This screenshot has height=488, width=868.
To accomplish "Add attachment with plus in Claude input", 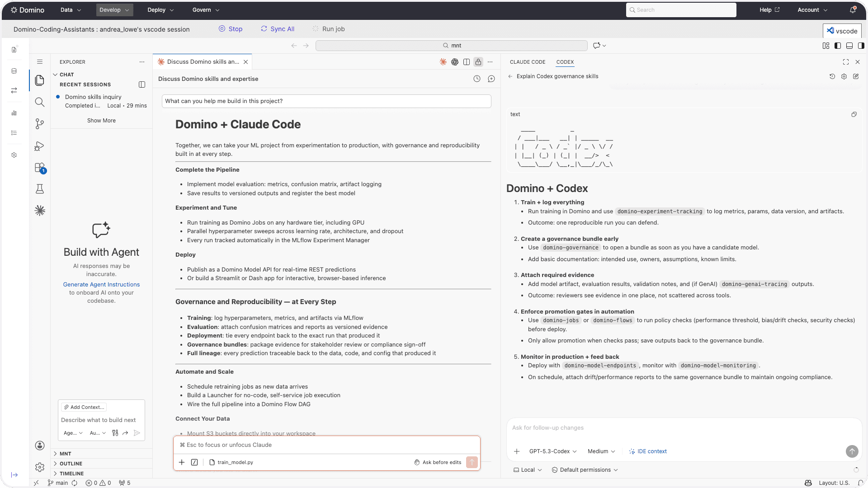I will point(182,462).
